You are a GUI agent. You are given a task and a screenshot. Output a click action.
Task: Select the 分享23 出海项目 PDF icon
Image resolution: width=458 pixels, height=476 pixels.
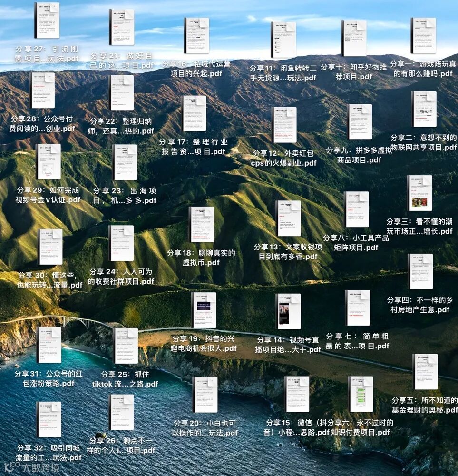[125, 162]
